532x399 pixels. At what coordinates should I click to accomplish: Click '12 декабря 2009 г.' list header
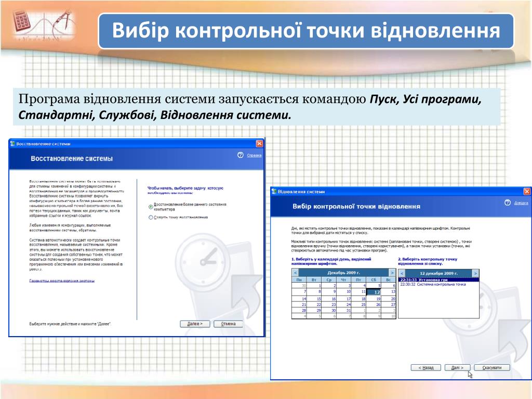click(x=438, y=273)
